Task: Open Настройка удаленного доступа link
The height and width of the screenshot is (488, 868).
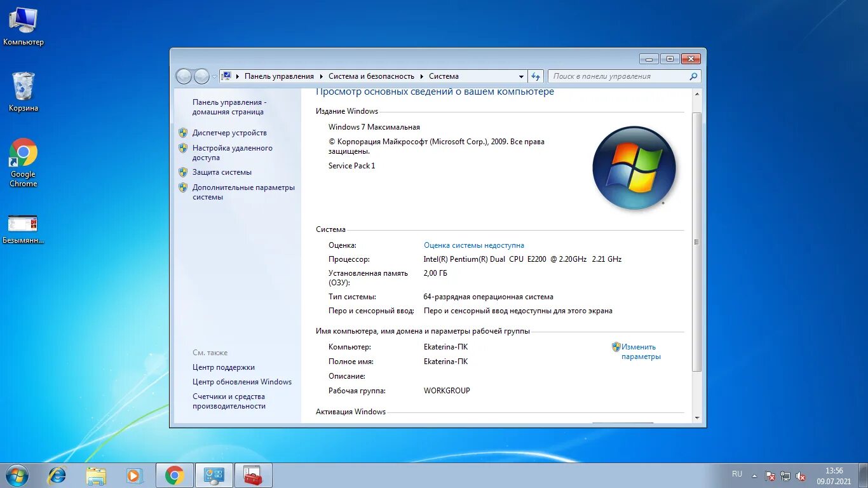Action: pos(232,152)
